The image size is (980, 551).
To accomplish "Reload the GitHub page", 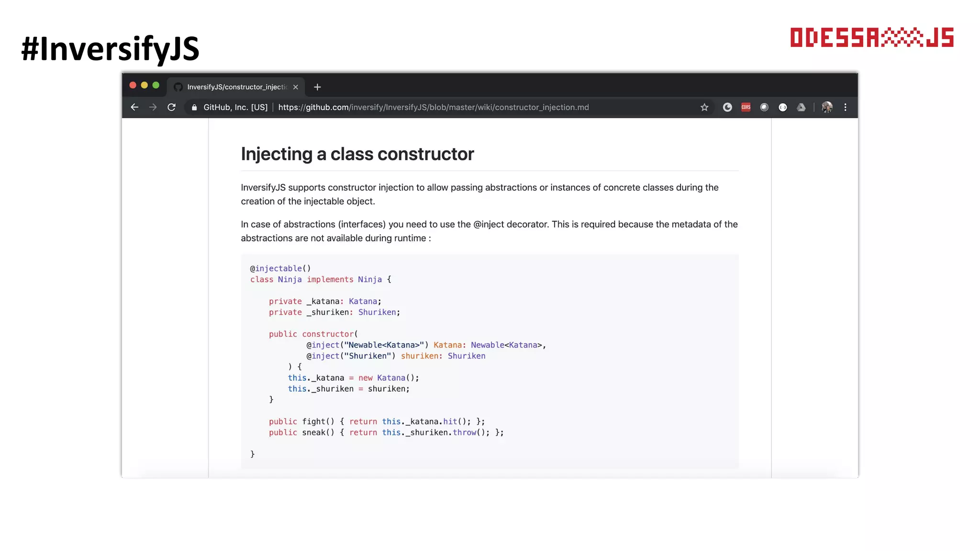I will [x=171, y=107].
